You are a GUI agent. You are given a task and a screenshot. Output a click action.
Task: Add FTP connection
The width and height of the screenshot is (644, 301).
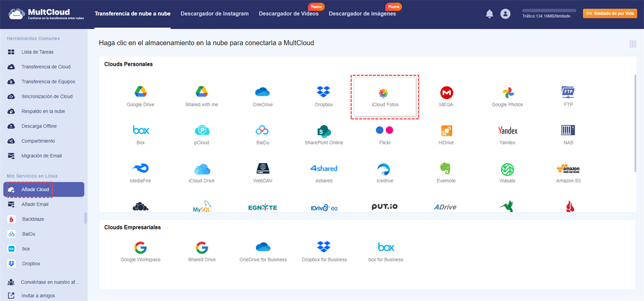tap(568, 97)
